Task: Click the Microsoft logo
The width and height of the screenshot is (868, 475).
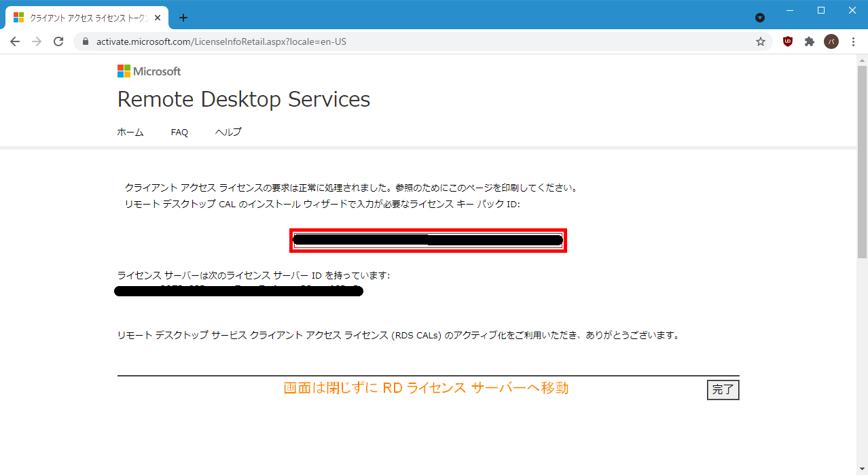Action: tap(149, 71)
